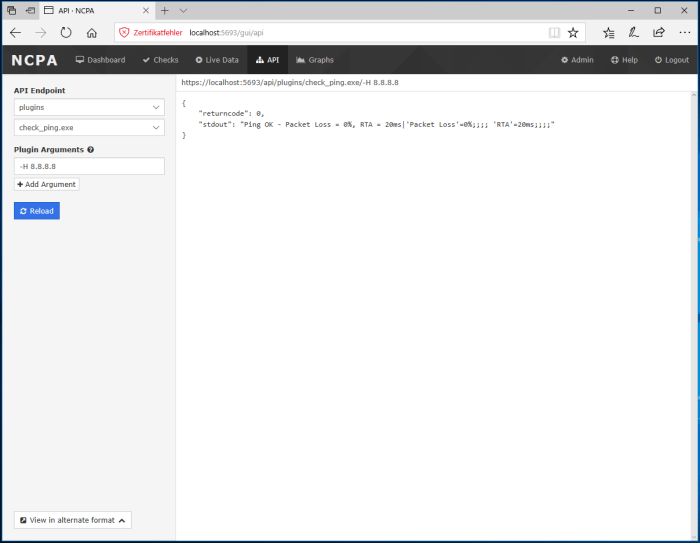
Task: Open a new browser tab
Action: point(165,10)
